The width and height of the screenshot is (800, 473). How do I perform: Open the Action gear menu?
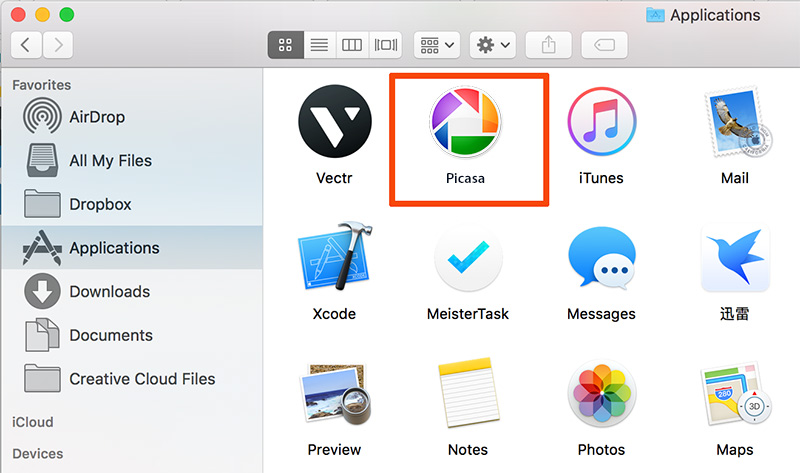493,45
